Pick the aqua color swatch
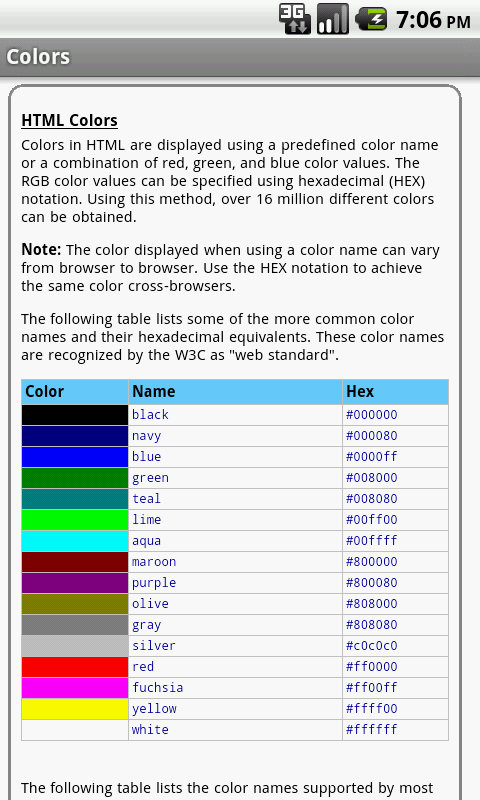 (x=74, y=540)
